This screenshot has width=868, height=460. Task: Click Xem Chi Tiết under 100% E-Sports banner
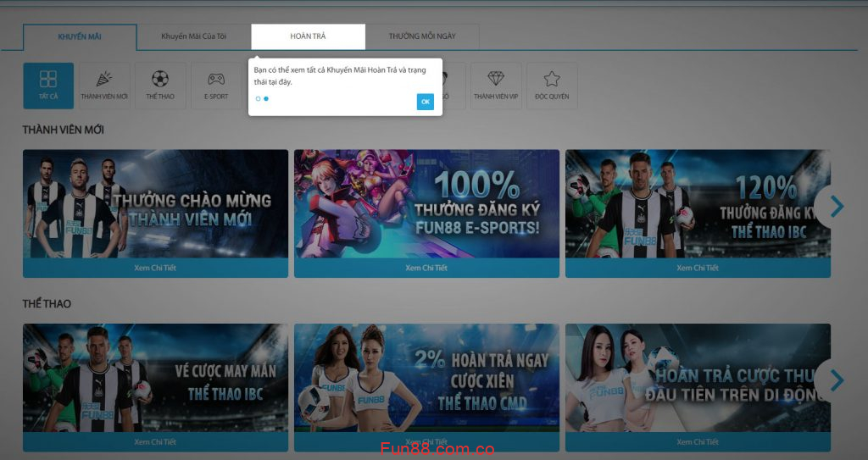tap(426, 268)
